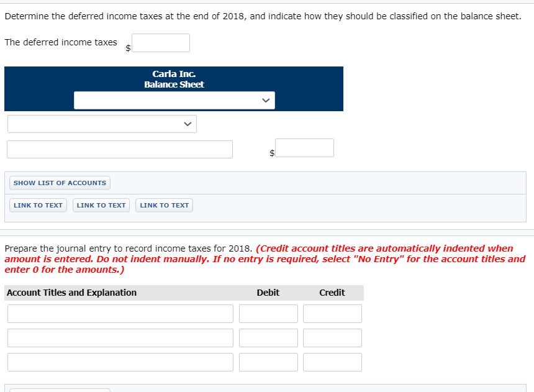Click the balance sheet dollar amount box
This screenshot has height=392, width=534.
(304, 148)
